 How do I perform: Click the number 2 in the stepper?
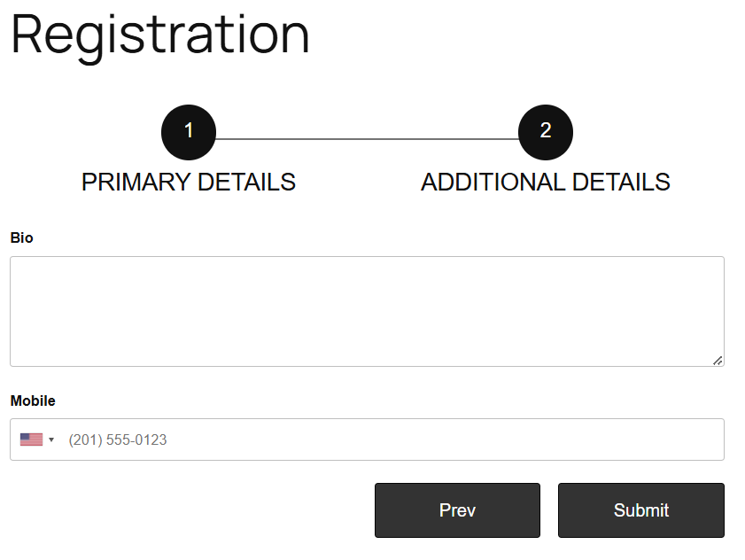[x=546, y=131]
